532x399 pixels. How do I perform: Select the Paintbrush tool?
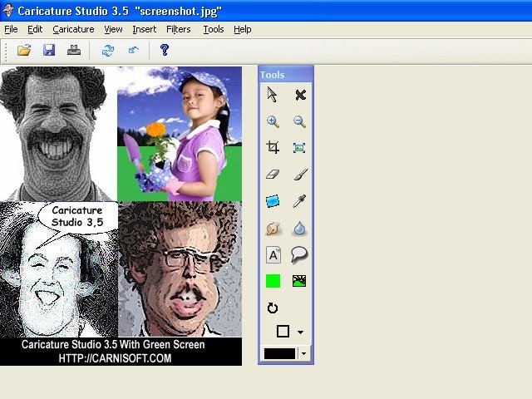coord(300,175)
